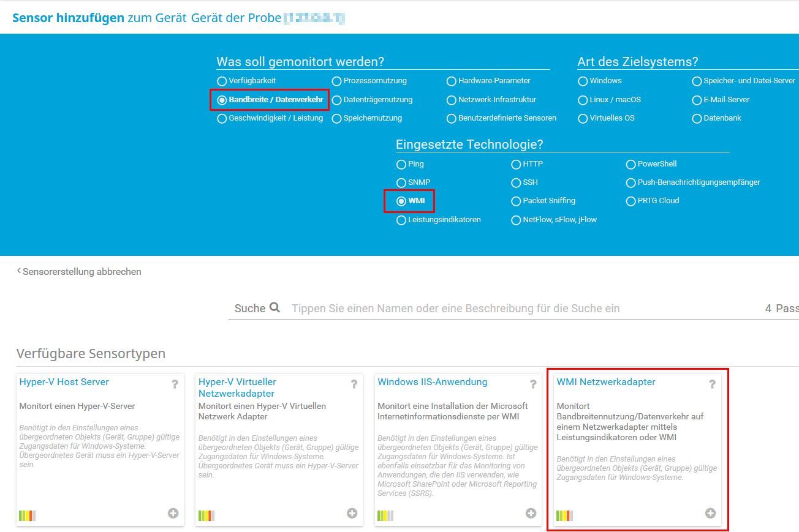799x532 pixels.
Task: Add the WMI Netzwerkadapter sensor via plus icon
Action: 710,514
